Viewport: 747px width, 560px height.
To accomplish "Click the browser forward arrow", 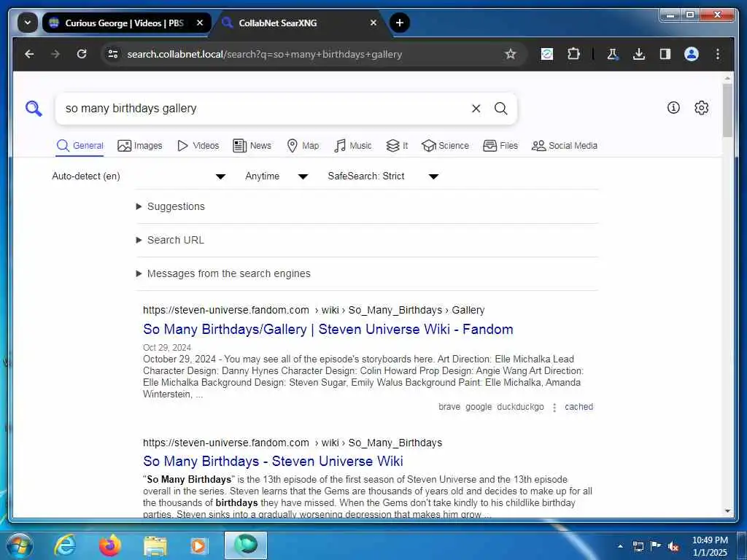I will 55,54.
